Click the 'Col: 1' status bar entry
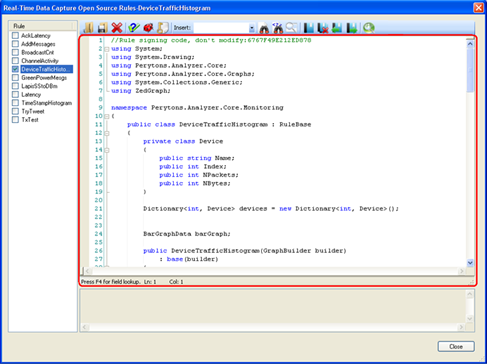The image size is (487, 364). (176, 282)
